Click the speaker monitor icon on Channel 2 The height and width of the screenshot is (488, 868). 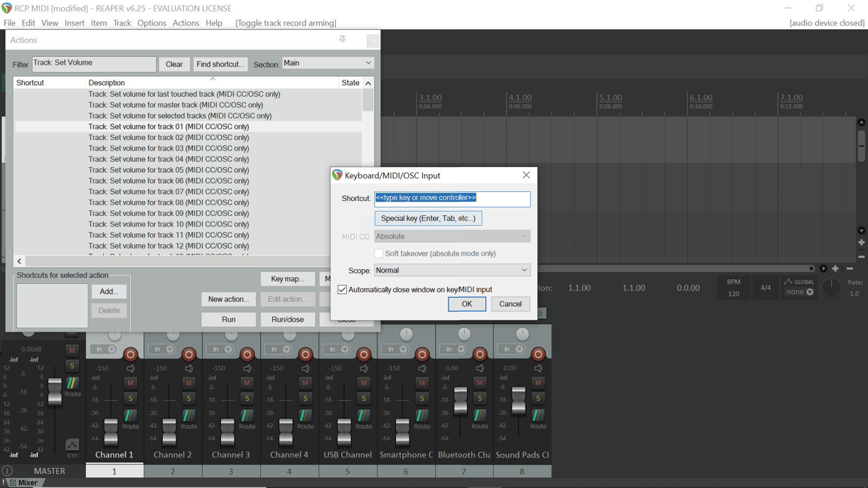coord(189,369)
